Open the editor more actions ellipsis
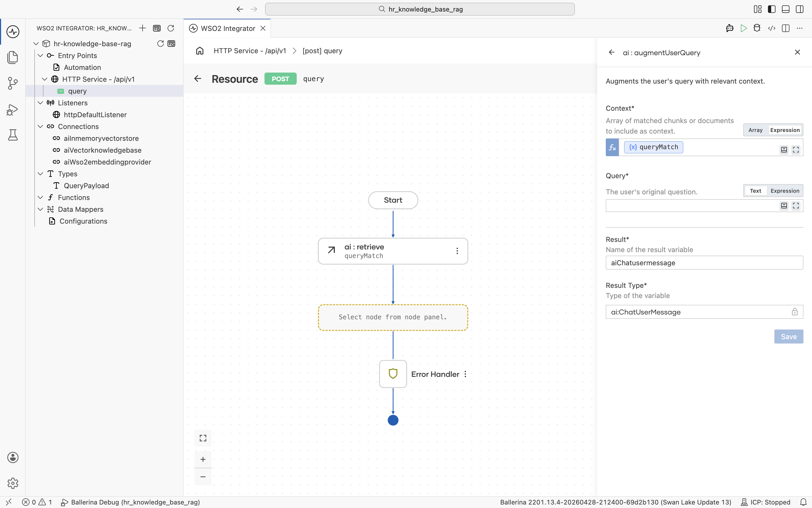The image size is (812, 508). (x=800, y=28)
